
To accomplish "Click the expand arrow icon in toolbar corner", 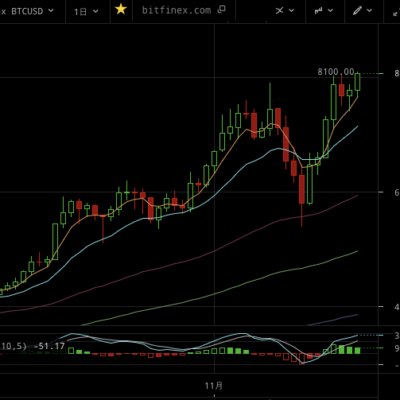I will 396,12.
